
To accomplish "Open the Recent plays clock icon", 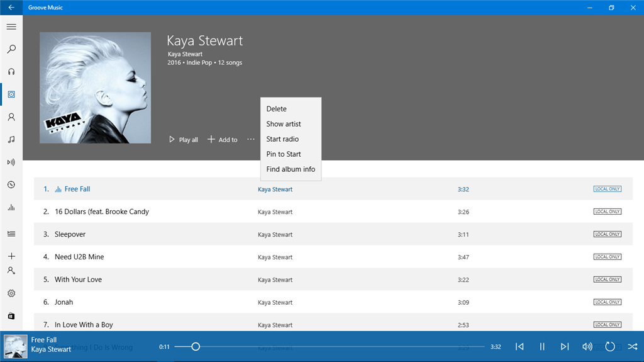I will coord(11,184).
